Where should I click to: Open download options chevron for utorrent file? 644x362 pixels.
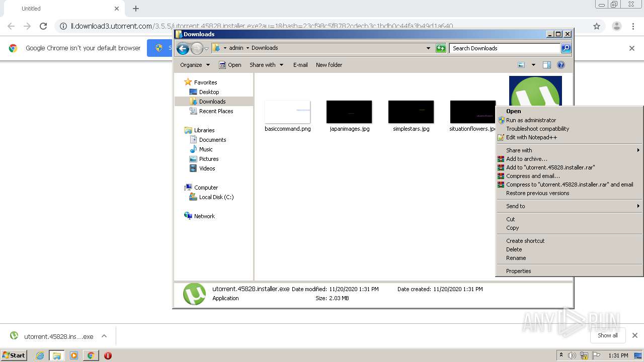[104, 336]
